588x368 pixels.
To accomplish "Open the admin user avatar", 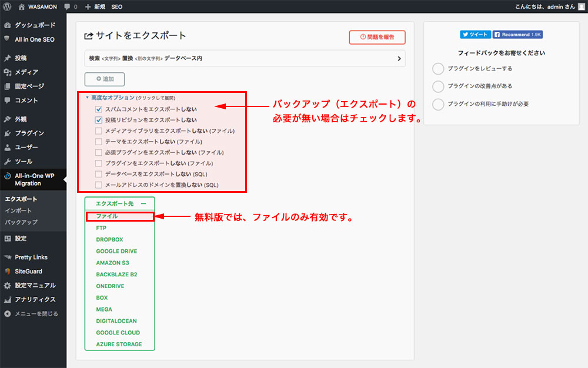I will click(x=581, y=6).
